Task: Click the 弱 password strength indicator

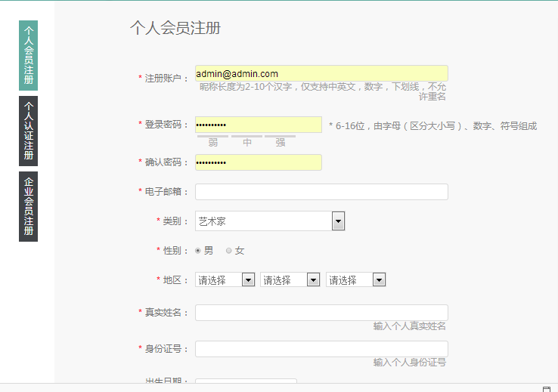Action: coord(212,141)
